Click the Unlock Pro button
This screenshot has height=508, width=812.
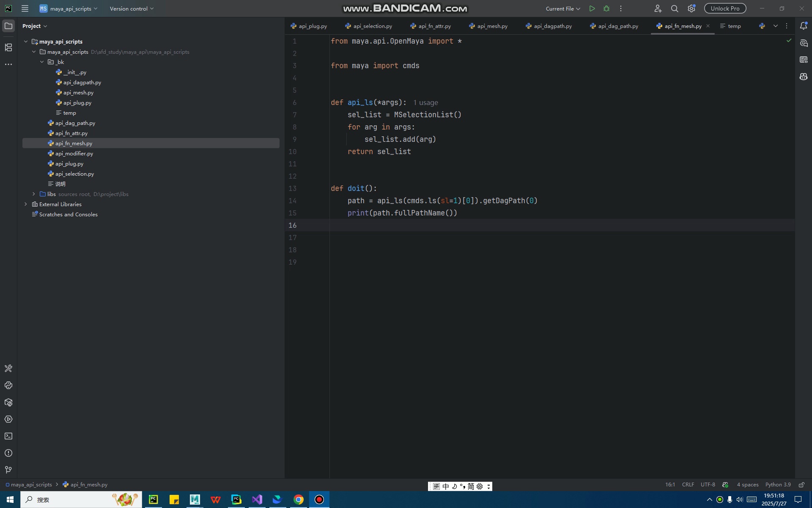725,8
